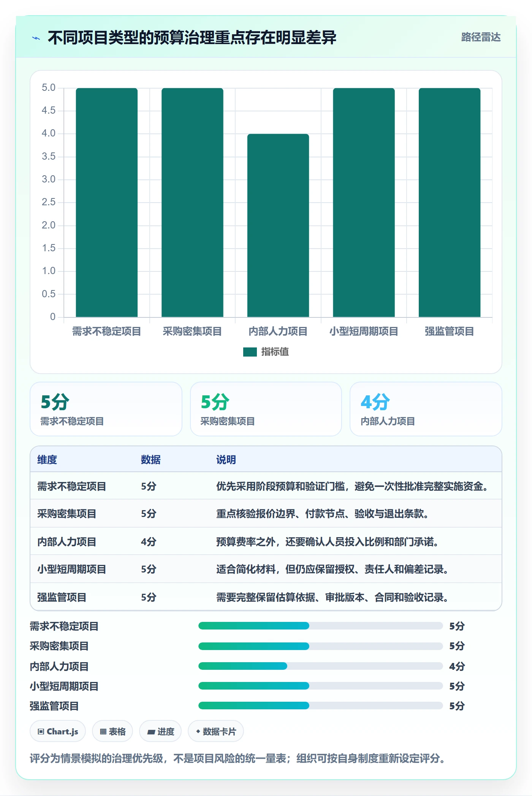Image resolution: width=532 pixels, height=796 pixels.
Task: Click the 数据卡片 tag
Action: [x=215, y=731]
